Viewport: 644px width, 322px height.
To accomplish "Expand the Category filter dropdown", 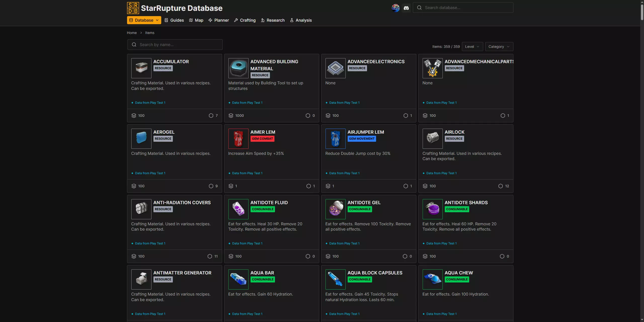I will pos(499,47).
